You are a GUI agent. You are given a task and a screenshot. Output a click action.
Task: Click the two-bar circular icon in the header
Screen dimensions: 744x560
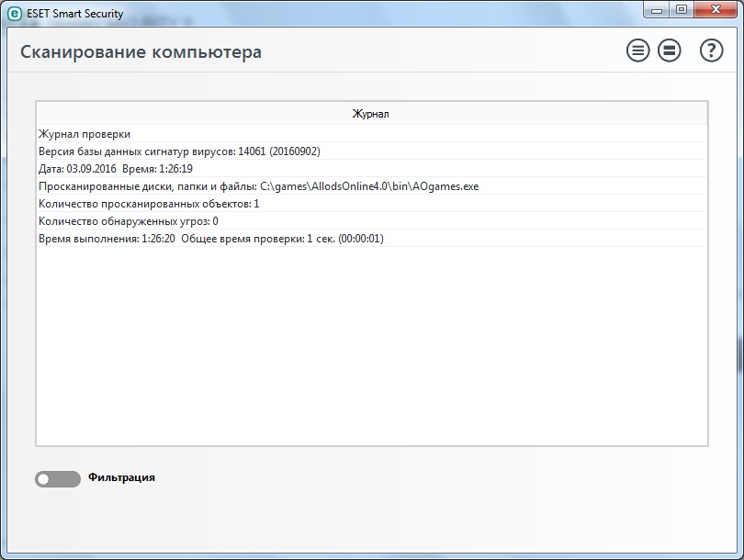coord(670,50)
